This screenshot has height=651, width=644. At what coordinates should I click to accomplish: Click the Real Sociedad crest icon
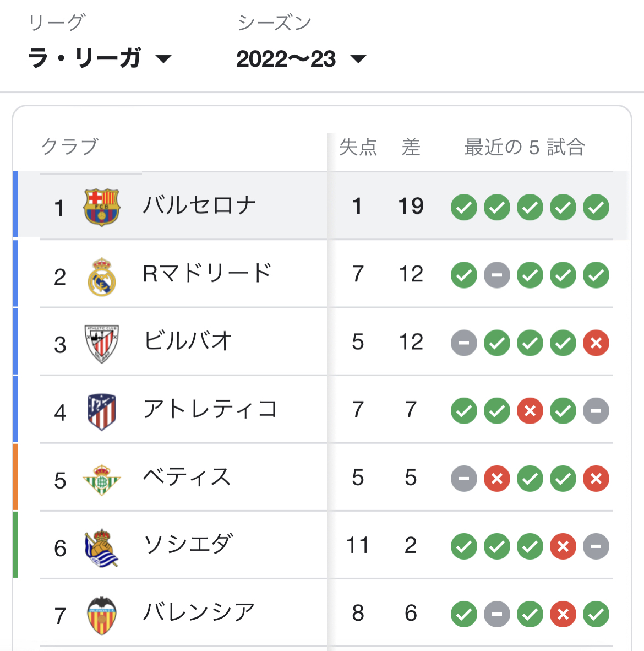pyautogui.click(x=101, y=547)
